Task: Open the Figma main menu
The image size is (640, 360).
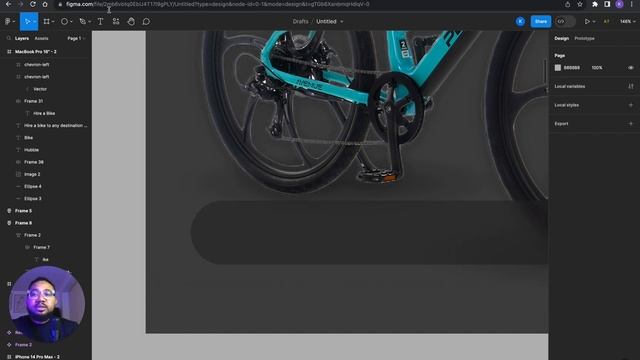Action: tap(8, 22)
